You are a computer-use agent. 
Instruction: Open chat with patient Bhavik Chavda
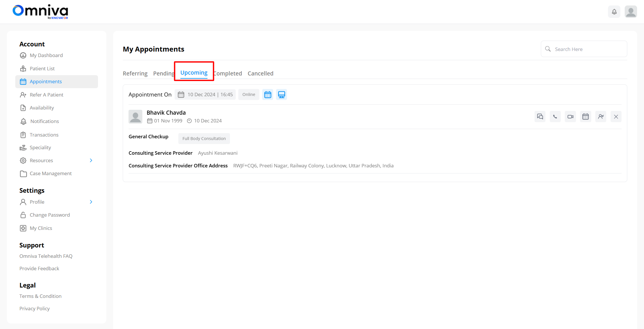click(x=540, y=117)
